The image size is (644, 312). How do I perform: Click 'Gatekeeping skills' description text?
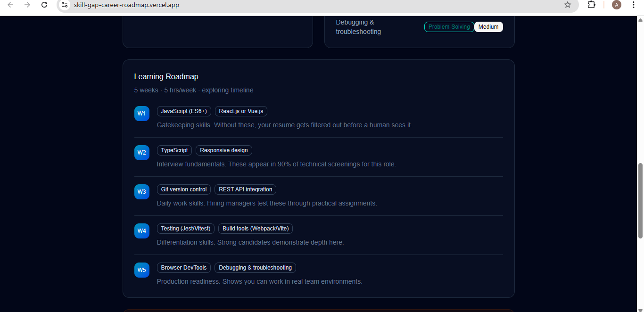(285, 125)
